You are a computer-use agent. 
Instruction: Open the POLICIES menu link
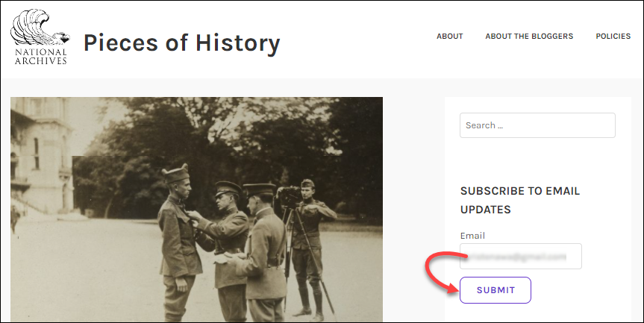coord(613,36)
